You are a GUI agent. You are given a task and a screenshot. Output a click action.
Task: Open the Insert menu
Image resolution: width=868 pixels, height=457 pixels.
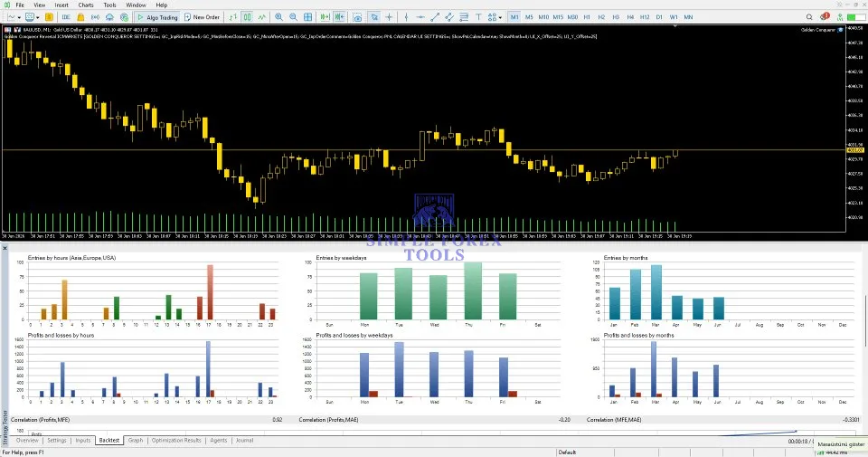61,5
